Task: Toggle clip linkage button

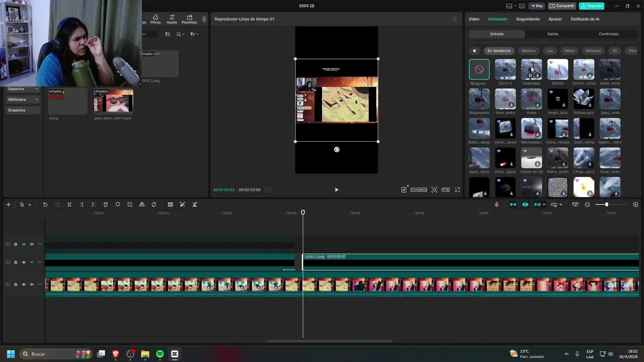Action: pyautogui.click(x=537, y=205)
